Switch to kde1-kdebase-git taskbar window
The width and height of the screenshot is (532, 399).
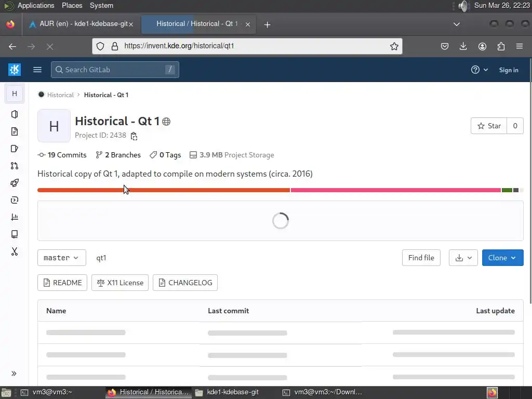point(233,392)
